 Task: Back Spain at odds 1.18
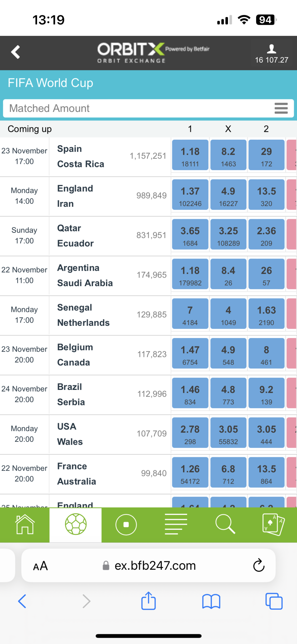[190, 155]
